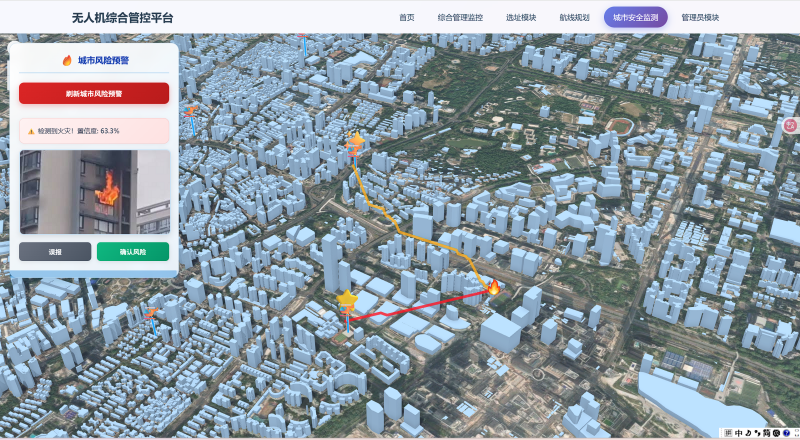Image resolution: width=800 pixels, height=440 pixels.
Task: Click the gray 误报 button
Action: [55, 252]
